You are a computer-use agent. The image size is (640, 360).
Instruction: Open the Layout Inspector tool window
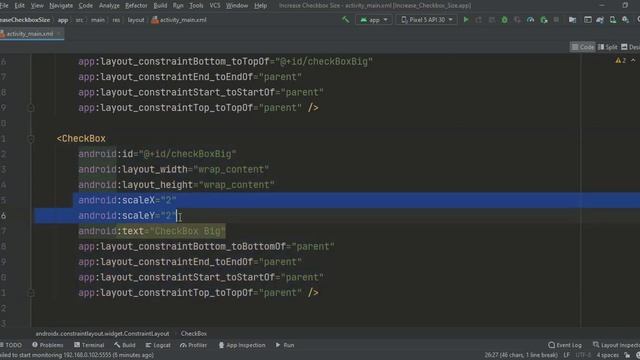(x=616, y=345)
